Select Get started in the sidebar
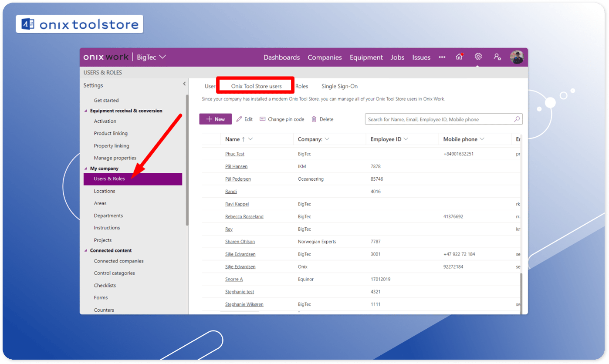 point(106,101)
